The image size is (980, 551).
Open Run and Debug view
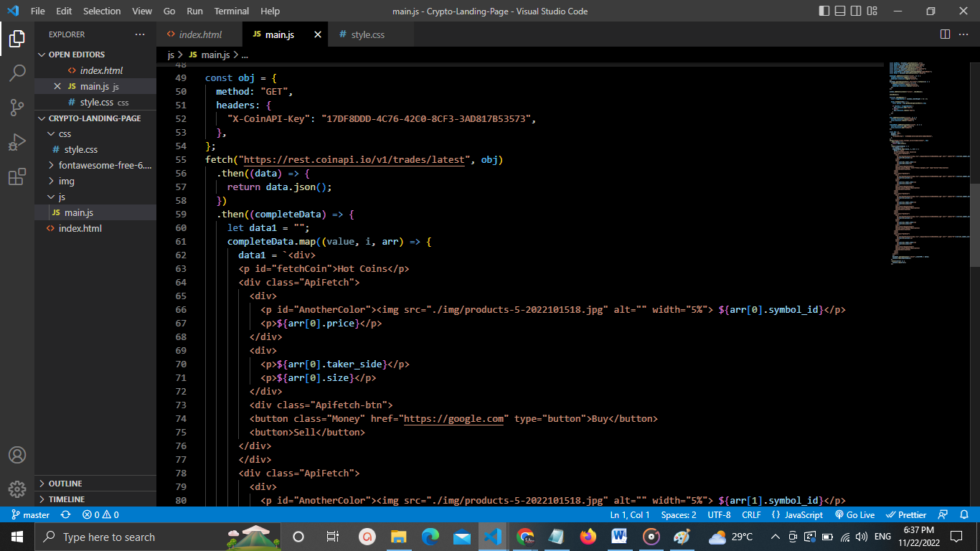[x=17, y=142]
